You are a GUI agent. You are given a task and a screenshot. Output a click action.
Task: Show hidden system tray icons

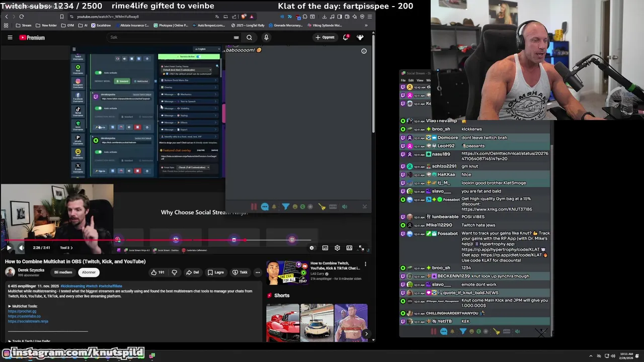click(591, 356)
